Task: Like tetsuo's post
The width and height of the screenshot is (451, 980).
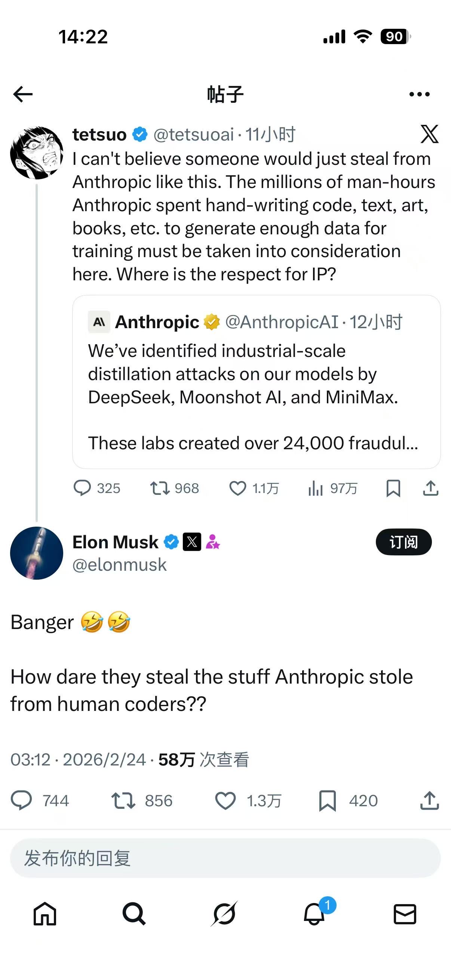Action: [x=238, y=488]
